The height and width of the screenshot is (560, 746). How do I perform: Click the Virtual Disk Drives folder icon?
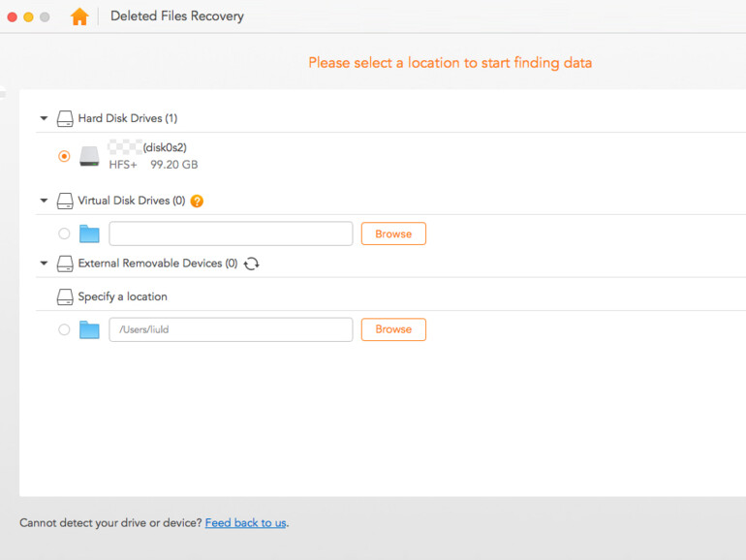click(90, 233)
